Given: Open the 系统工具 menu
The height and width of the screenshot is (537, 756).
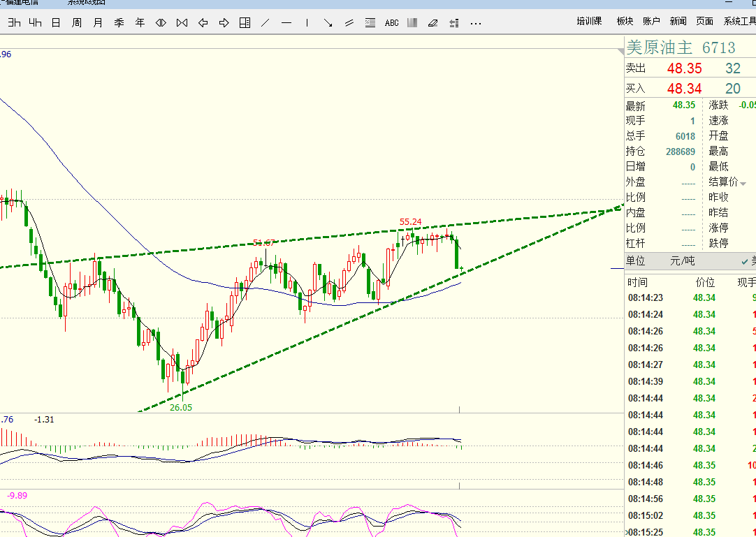Looking at the screenshot, I should tap(739, 21).
